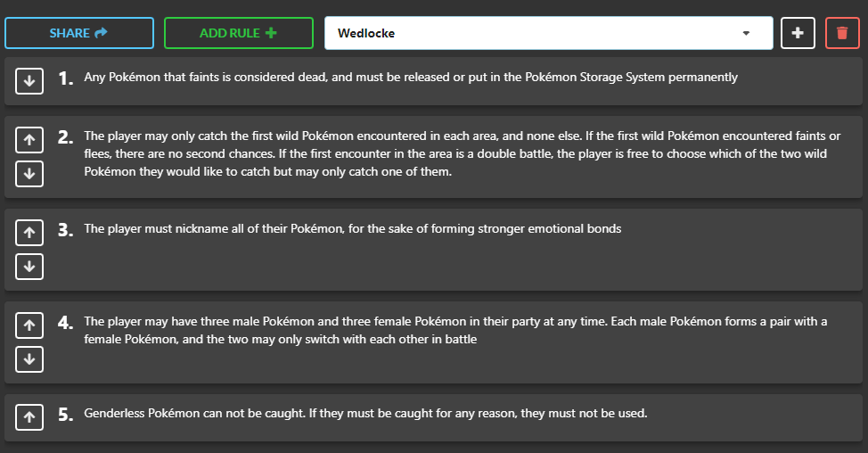This screenshot has height=453, width=868.
Task: Select rule 3 text about nicknaming Pokémon
Action: 353,228
